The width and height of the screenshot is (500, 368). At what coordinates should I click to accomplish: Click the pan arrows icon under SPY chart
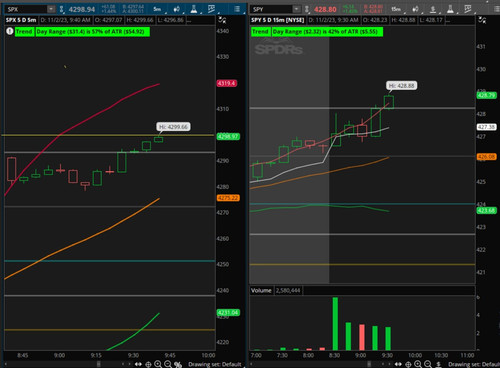398,364
